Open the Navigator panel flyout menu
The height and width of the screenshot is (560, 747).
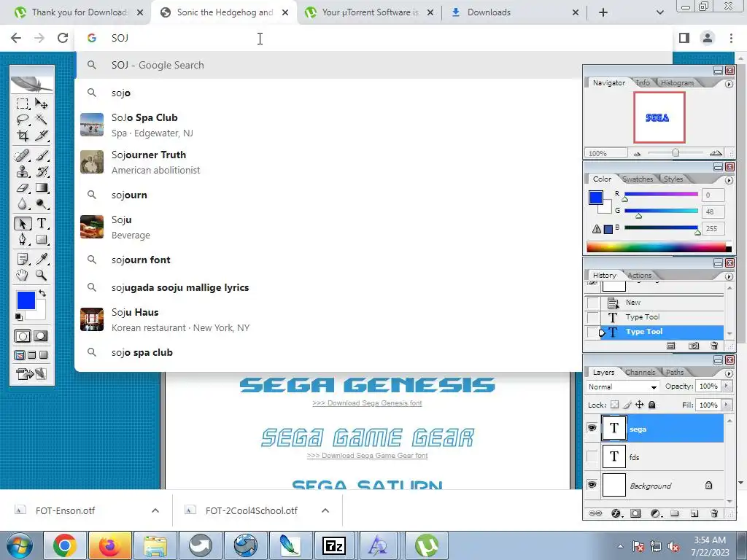click(x=729, y=85)
